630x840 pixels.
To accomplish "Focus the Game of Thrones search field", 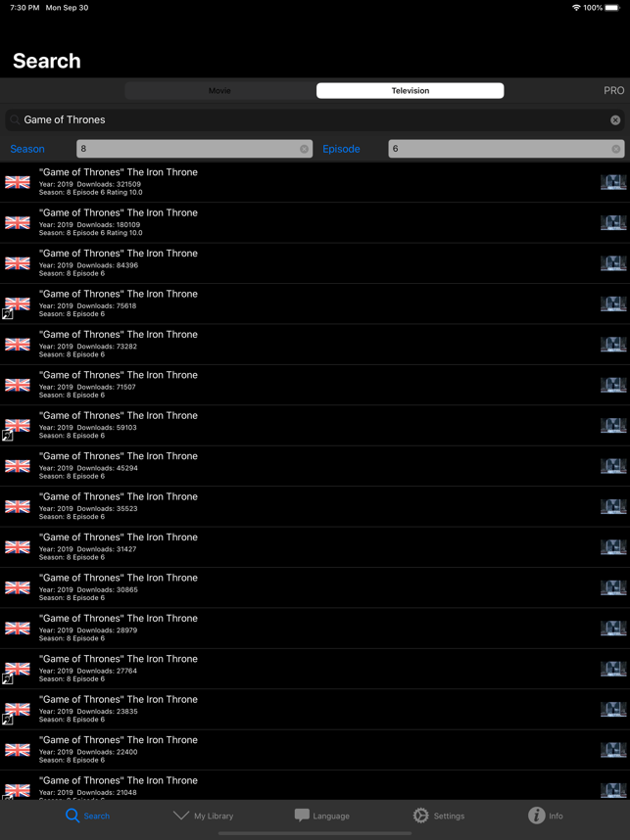I will click(x=315, y=120).
